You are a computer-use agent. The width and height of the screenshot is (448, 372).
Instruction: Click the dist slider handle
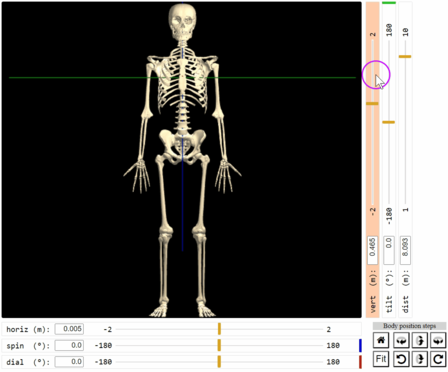pyautogui.click(x=405, y=57)
